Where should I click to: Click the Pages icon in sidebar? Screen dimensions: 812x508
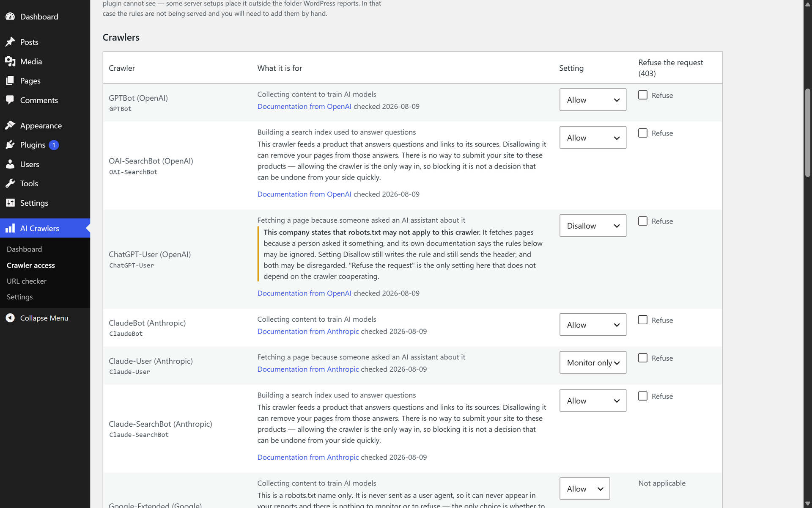click(x=10, y=80)
